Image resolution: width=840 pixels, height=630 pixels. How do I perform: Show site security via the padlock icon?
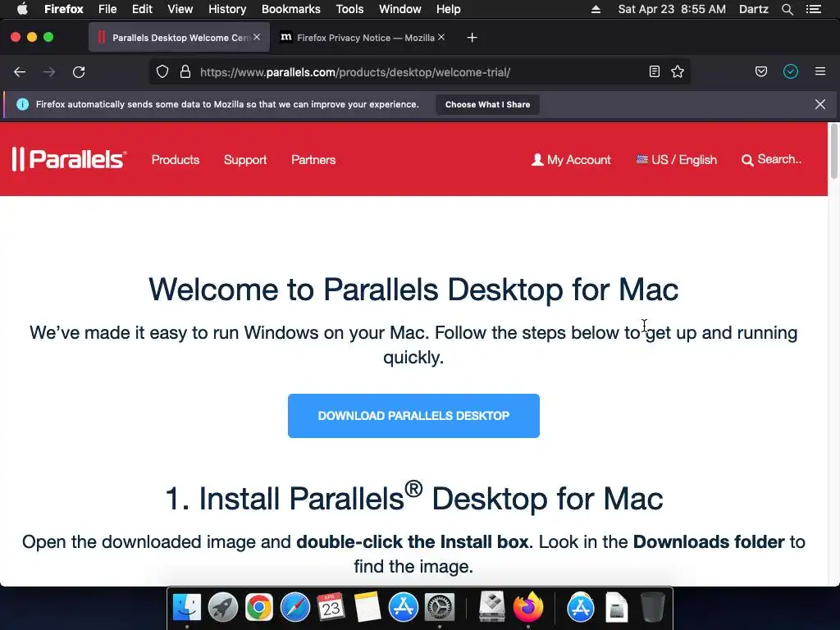click(x=185, y=72)
